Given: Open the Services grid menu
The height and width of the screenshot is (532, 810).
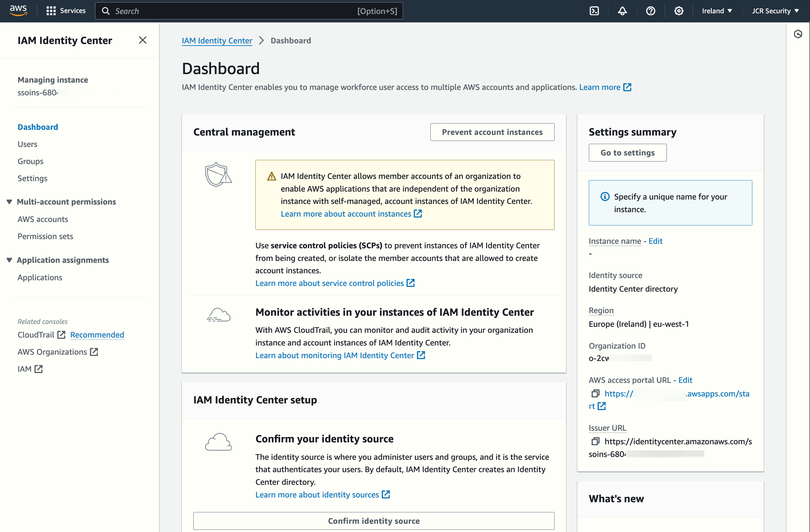Looking at the screenshot, I should pos(66,11).
